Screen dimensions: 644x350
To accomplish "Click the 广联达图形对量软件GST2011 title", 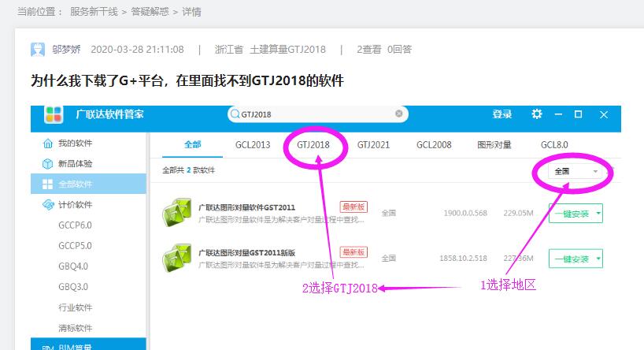I will point(246,207).
